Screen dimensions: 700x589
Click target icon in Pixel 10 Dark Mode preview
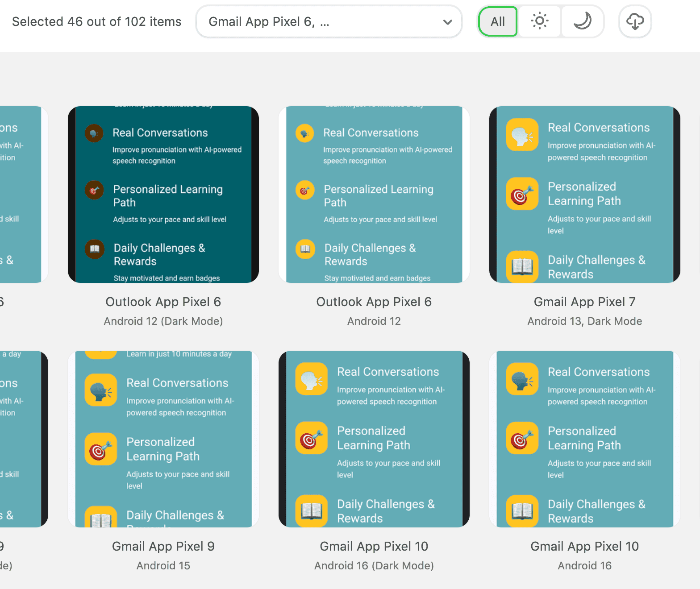[312, 438]
